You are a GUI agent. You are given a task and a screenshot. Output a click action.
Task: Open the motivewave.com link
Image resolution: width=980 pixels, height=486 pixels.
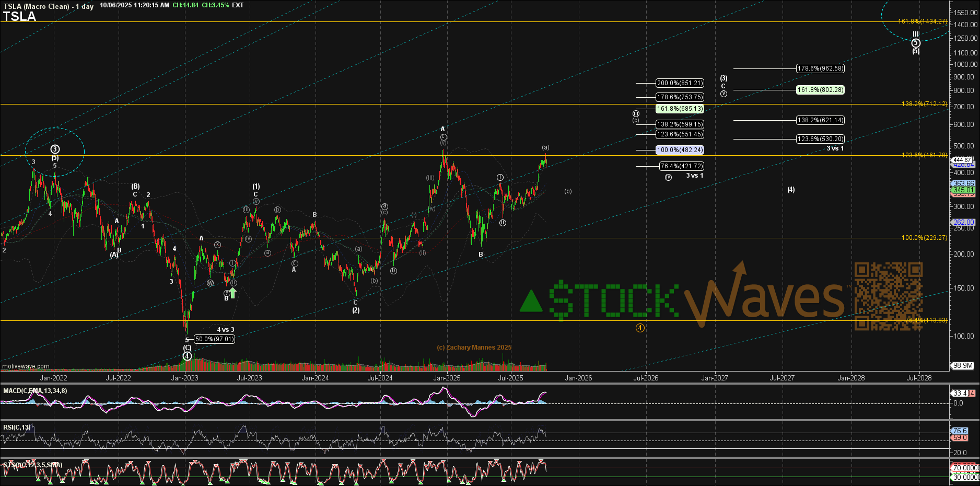(x=26, y=366)
